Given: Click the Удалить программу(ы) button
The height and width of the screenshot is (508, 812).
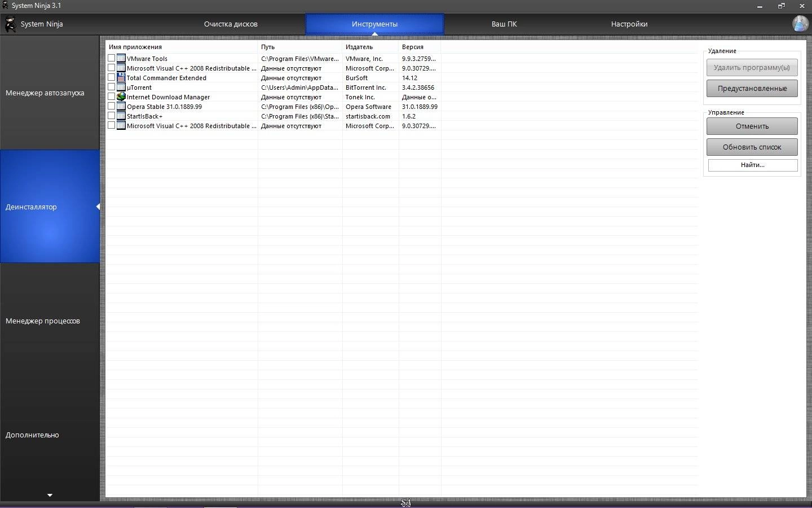Looking at the screenshot, I should pyautogui.click(x=752, y=68).
